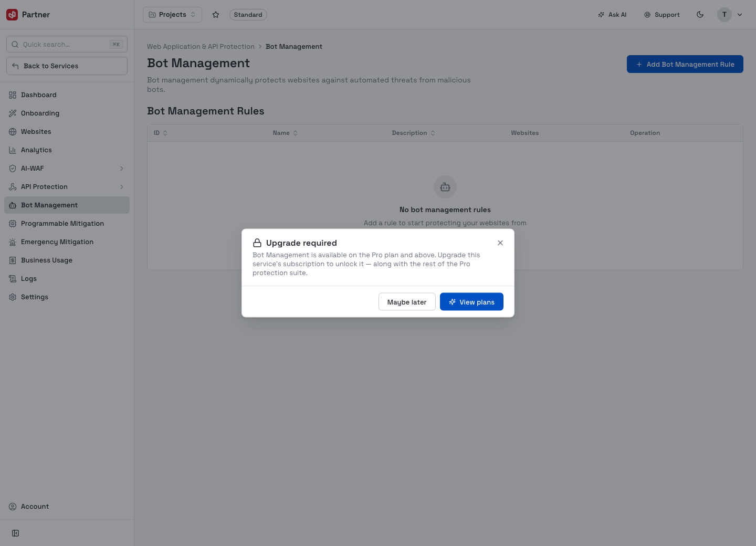Viewport: 756px width, 546px height.
Task: Close the Upgrade required dialog
Action: [x=500, y=243]
